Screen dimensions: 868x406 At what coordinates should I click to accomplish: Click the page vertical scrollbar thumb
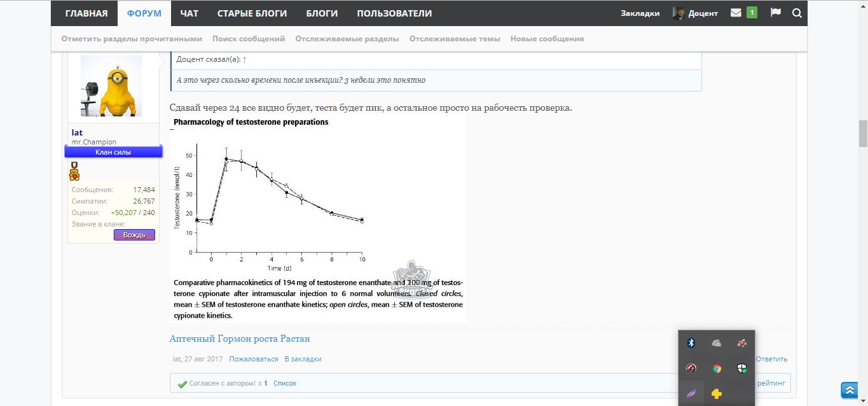click(863, 134)
